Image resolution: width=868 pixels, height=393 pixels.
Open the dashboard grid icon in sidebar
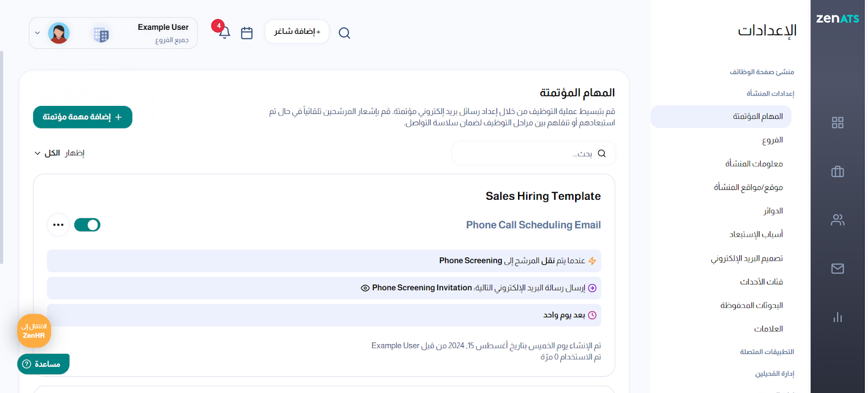838,123
